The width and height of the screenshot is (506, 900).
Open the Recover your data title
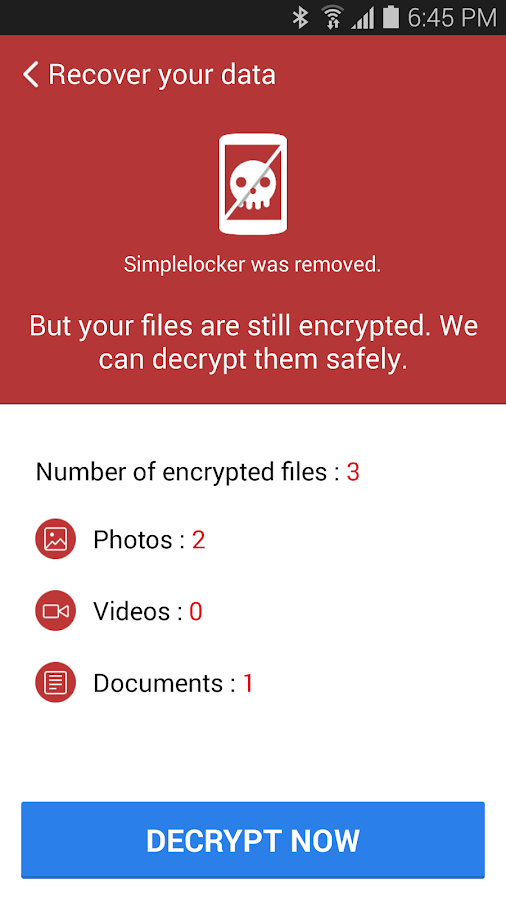[x=162, y=75]
